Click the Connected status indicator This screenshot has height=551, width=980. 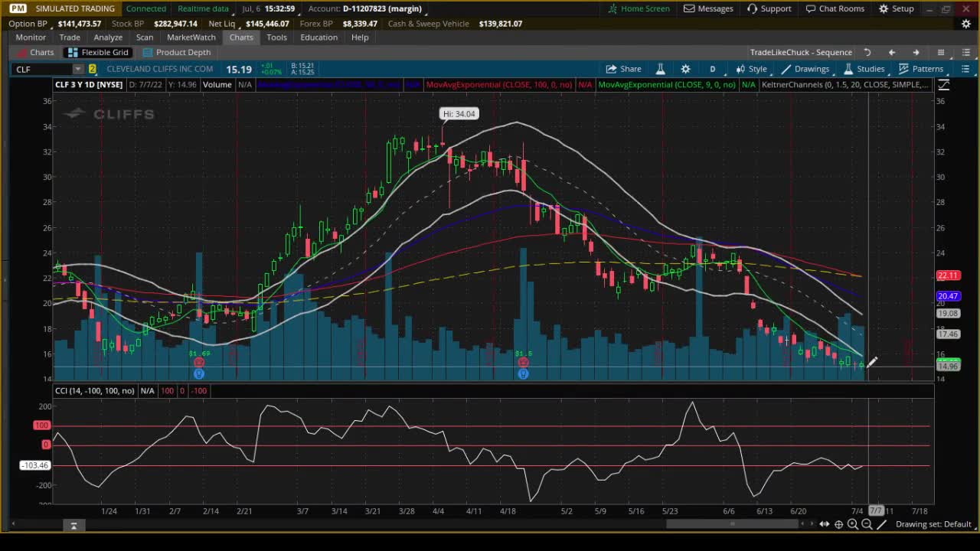click(146, 8)
